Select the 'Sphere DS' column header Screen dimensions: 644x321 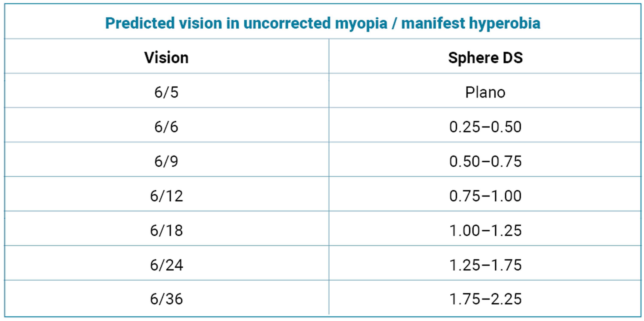(485, 58)
